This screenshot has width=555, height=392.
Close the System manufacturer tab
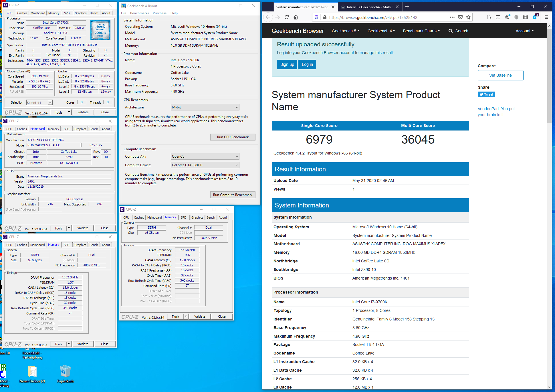point(333,7)
